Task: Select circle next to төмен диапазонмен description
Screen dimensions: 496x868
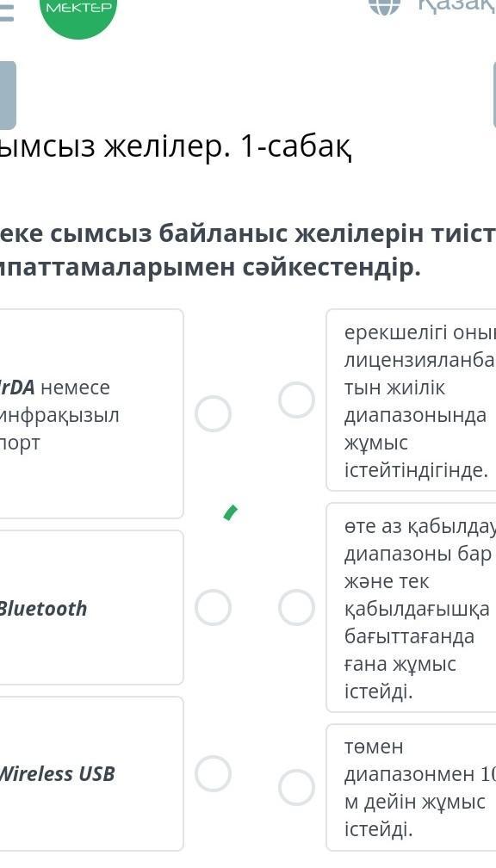Action: click(297, 787)
